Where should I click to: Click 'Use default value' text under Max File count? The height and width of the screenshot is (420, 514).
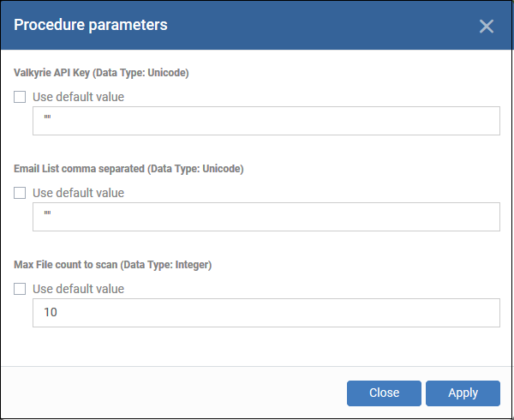click(x=78, y=289)
